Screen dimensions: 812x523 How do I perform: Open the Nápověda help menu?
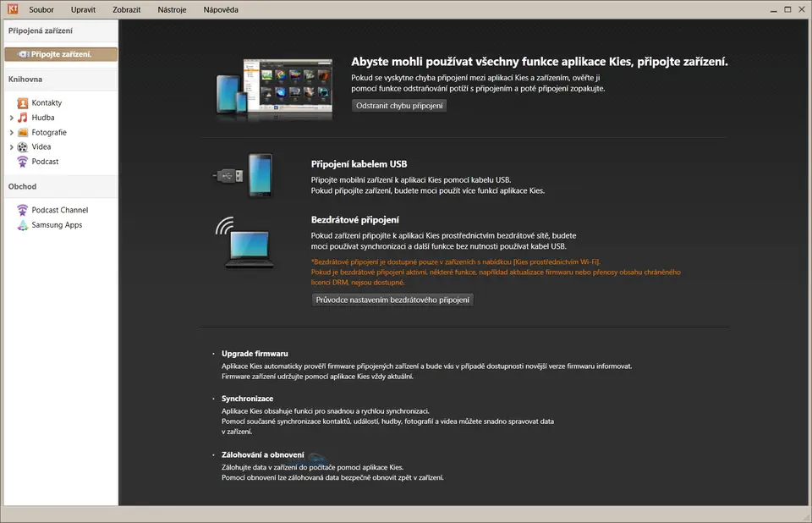coord(221,10)
